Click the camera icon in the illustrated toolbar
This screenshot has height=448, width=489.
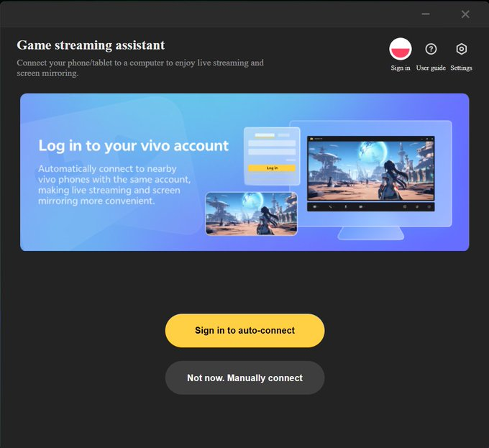click(x=361, y=206)
